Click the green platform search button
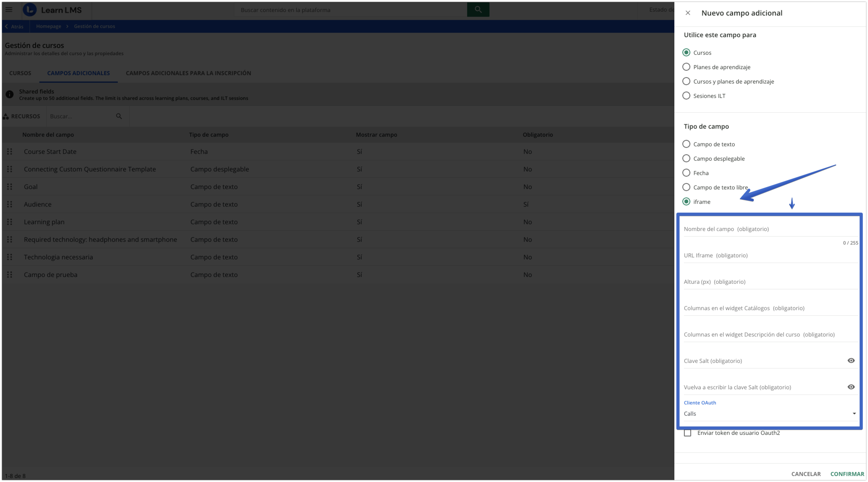This screenshot has height=482, width=868. (478, 9)
